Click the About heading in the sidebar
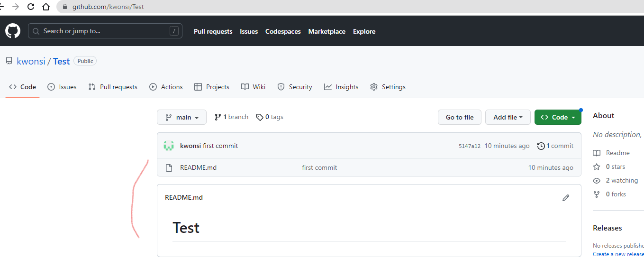This screenshot has width=644, height=259. 603,116
